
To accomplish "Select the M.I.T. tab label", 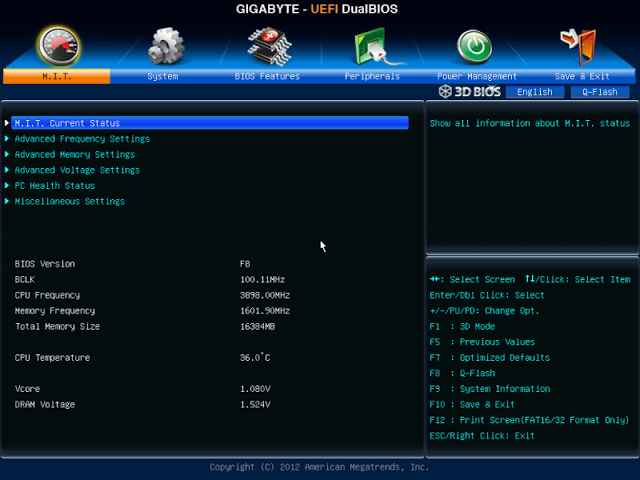I will point(57,76).
